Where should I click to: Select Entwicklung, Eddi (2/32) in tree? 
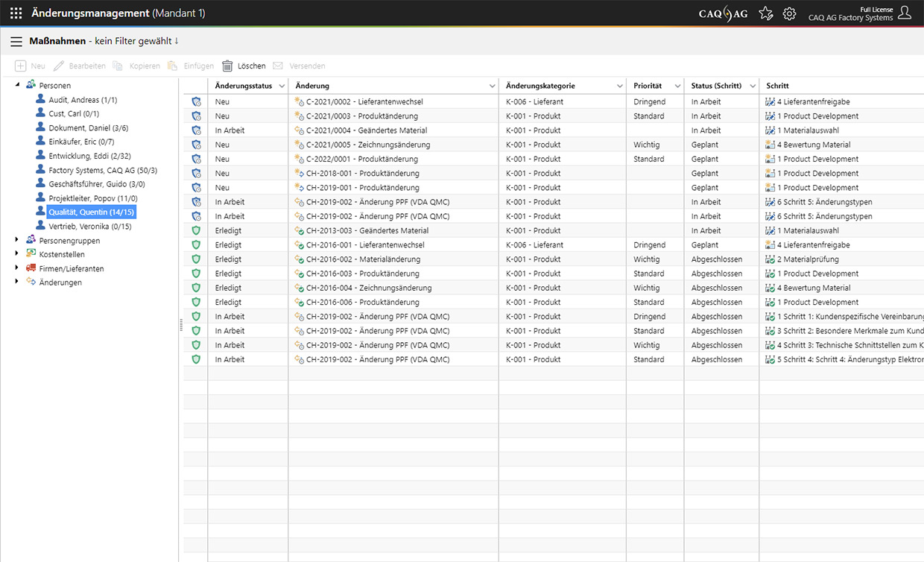click(89, 156)
